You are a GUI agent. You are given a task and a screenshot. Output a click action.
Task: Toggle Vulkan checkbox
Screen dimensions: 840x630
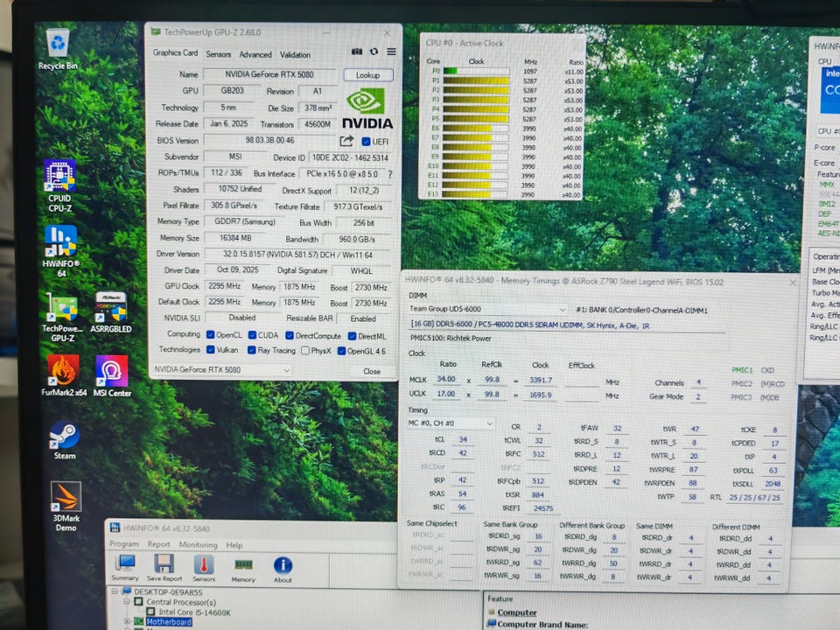[211, 350]
